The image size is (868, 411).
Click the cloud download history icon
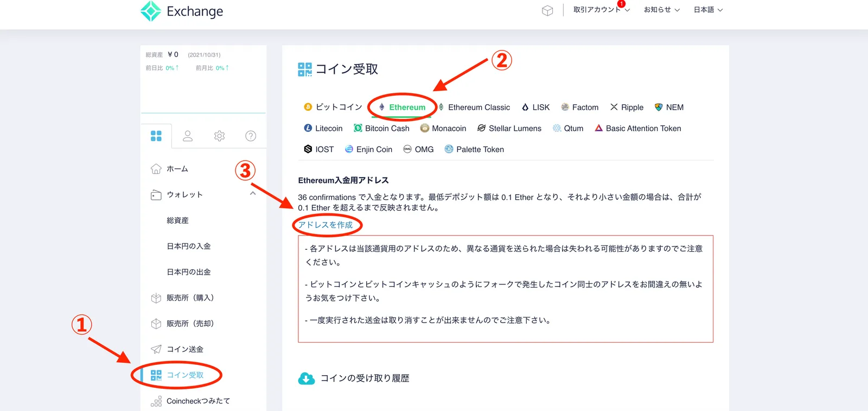(307, 378)
